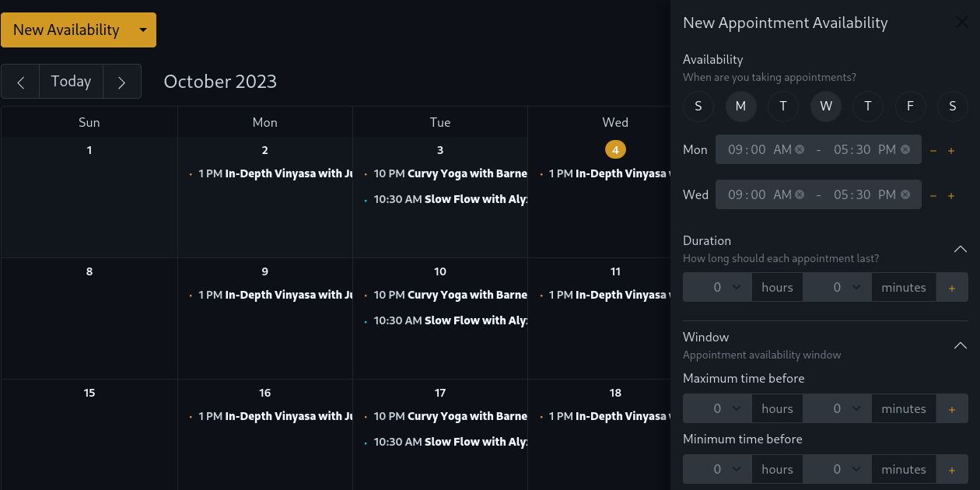Open Curvy Yoga event on October 17
This screenshot has height=490, width=980.
445,416
